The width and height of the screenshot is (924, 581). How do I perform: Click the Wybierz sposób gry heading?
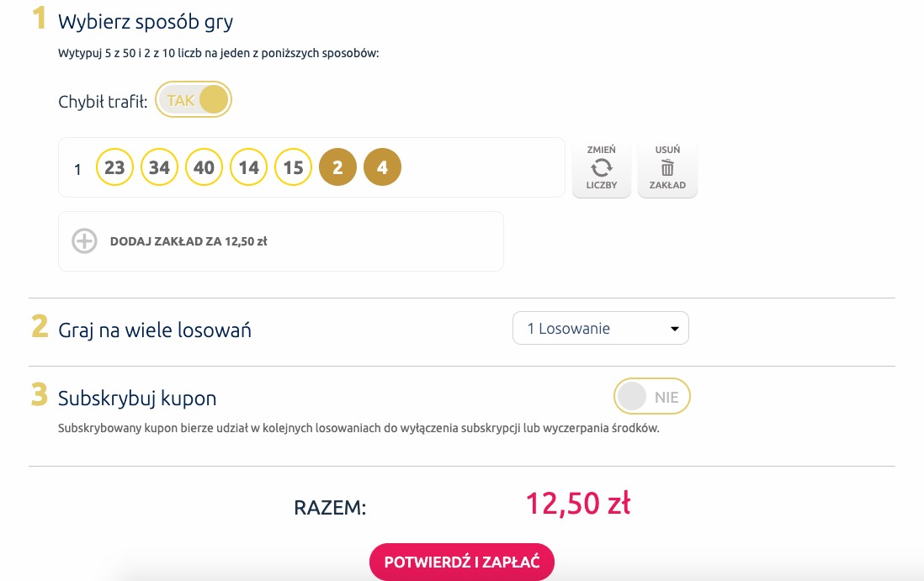point(146,23)
